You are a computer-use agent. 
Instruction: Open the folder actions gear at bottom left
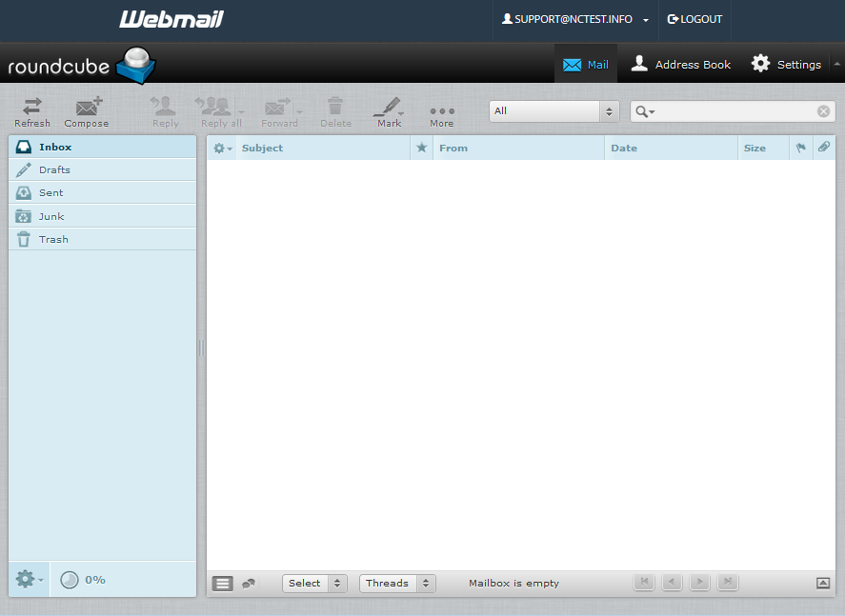point(24,579)
